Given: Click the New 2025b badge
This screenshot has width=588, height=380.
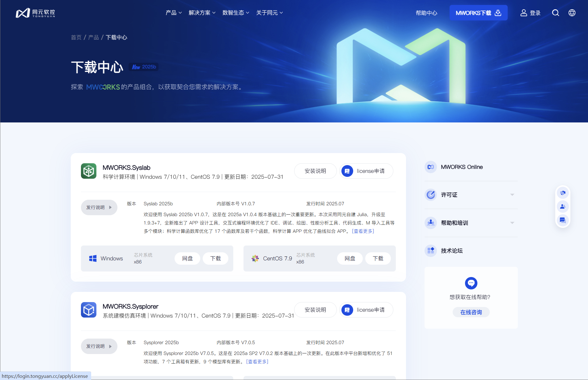Looking at the screenshot, I should click(x=144, y=67).
